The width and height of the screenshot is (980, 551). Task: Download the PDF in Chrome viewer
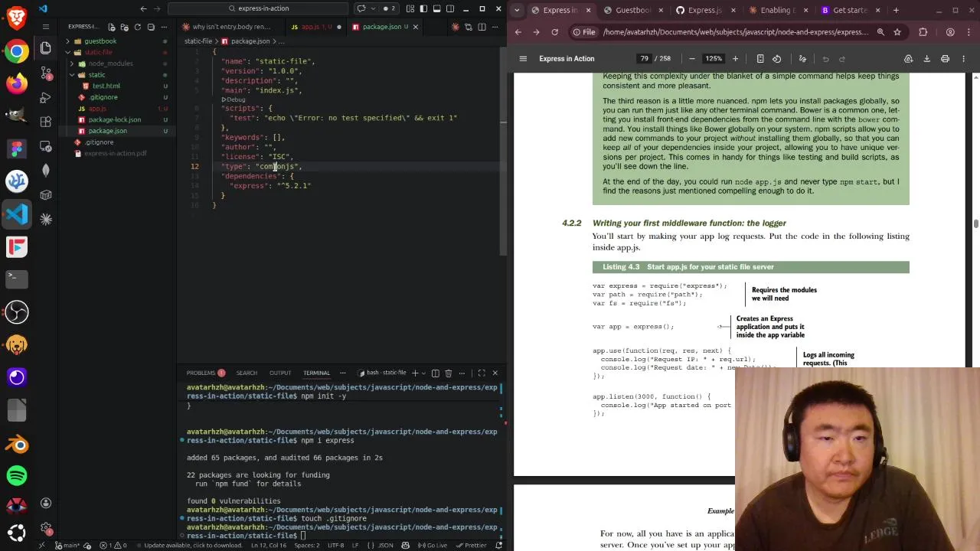(x=926, y=59)
